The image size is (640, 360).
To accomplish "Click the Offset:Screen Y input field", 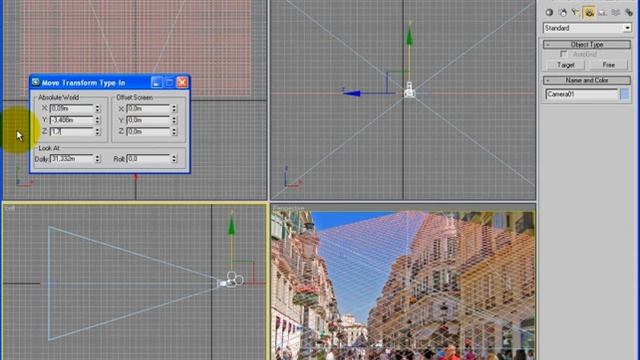I will tap(148, 120).
